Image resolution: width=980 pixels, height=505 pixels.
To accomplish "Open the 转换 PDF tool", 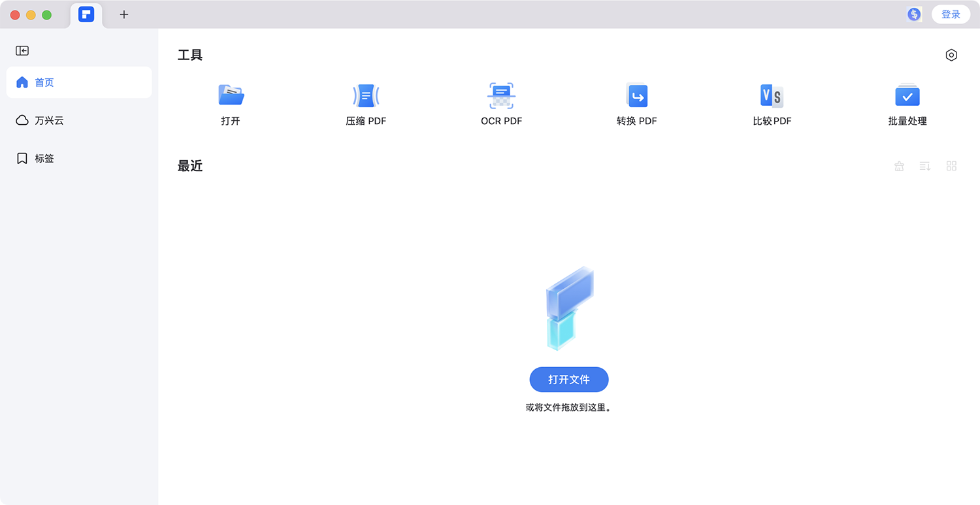I will click(x=637, y=95).
